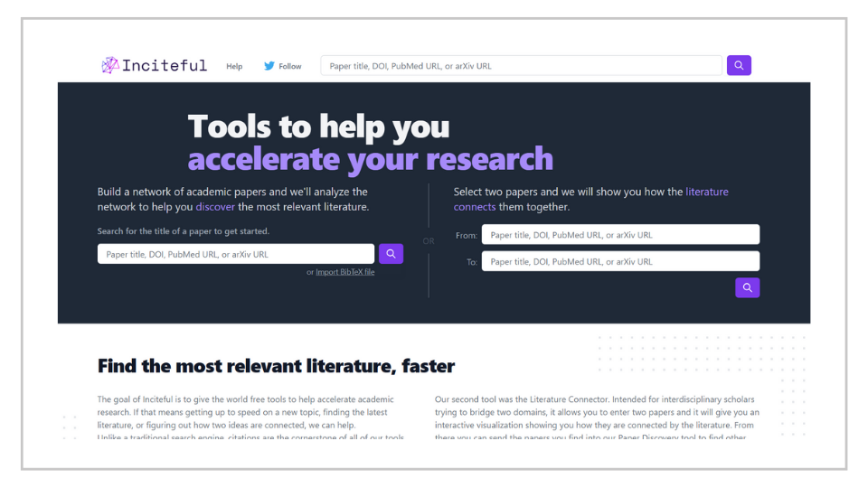This screenshot has height=488, width=868.
Task: Click 'Tools to help you' headline
Action: click(318, 127)
